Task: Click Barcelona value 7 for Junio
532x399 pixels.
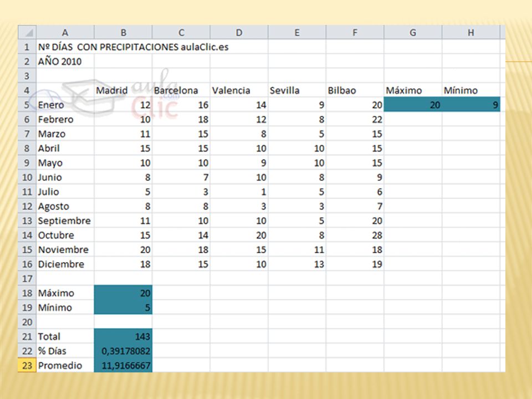Action: (181, 177)
